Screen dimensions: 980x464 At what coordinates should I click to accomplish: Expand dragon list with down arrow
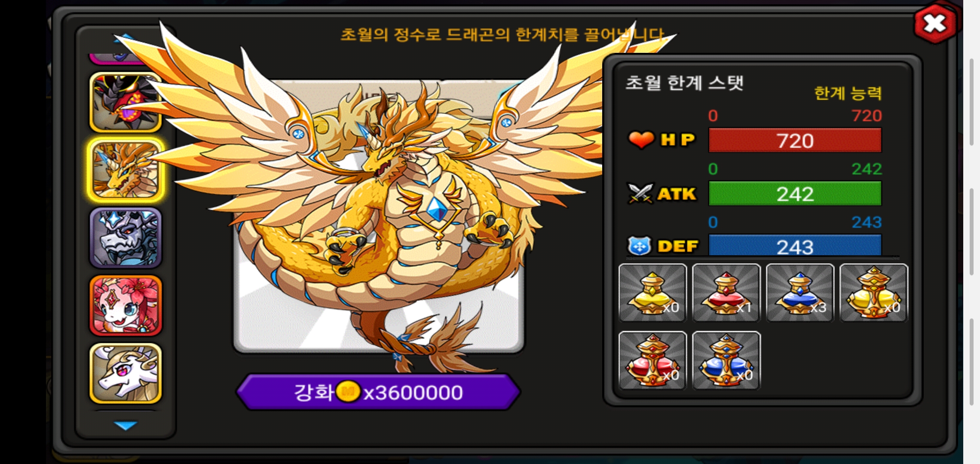click(x=126, y=425)
